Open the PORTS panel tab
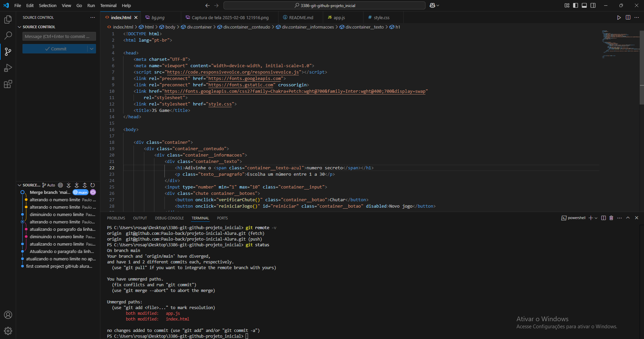Viewport: 644px width, 339px height. click(222, 218)
